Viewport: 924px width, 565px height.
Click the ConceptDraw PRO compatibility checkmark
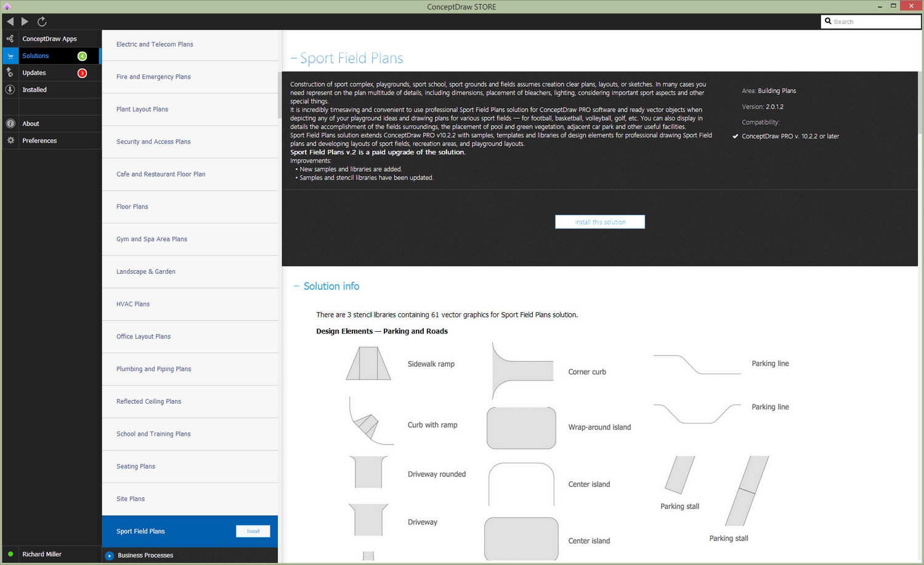tap(735, 137)
